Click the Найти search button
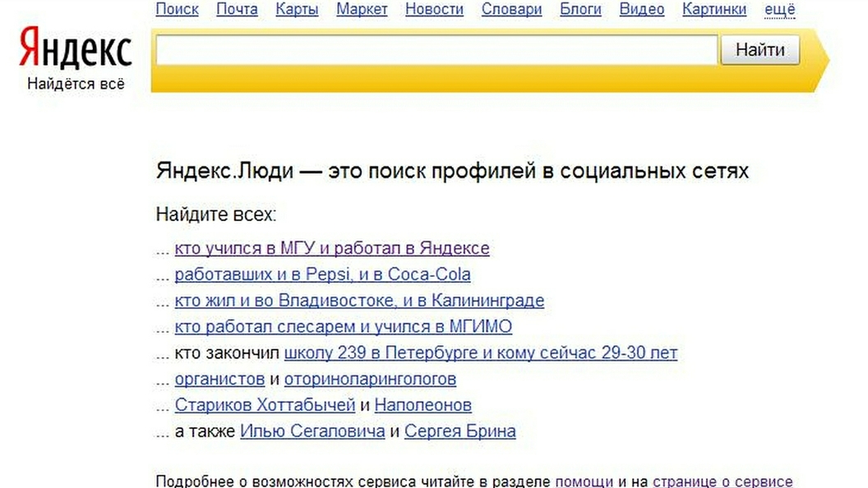868x488 pixels. (760, 50)
